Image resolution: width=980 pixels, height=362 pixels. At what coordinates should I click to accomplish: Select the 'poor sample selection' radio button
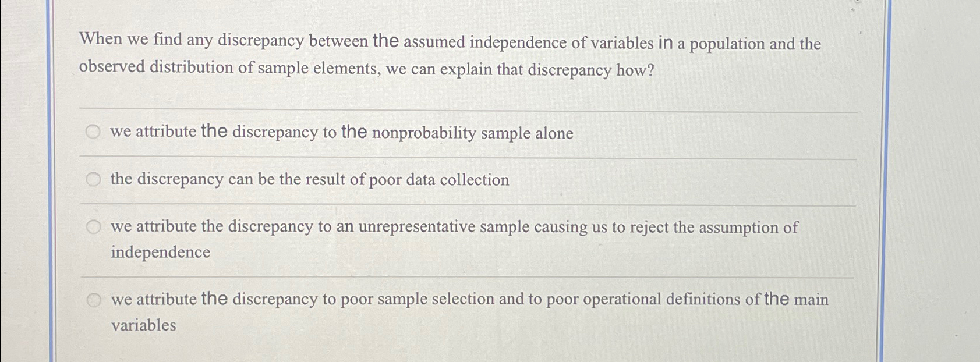coord(94,300)
